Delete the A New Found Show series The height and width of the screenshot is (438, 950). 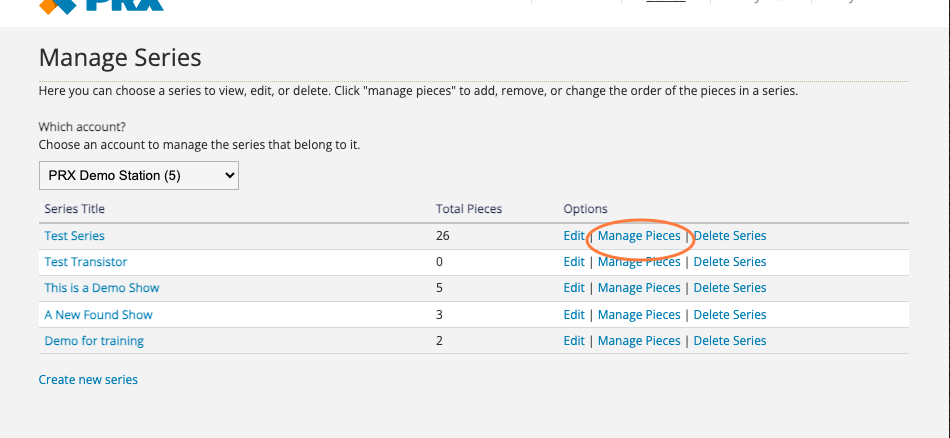click(x=730, y=314)
